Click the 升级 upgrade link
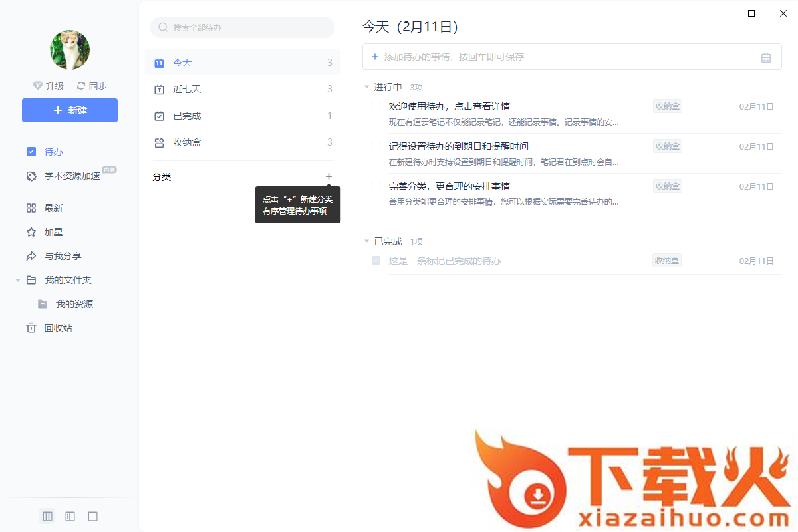 click(x=49, y=86)
